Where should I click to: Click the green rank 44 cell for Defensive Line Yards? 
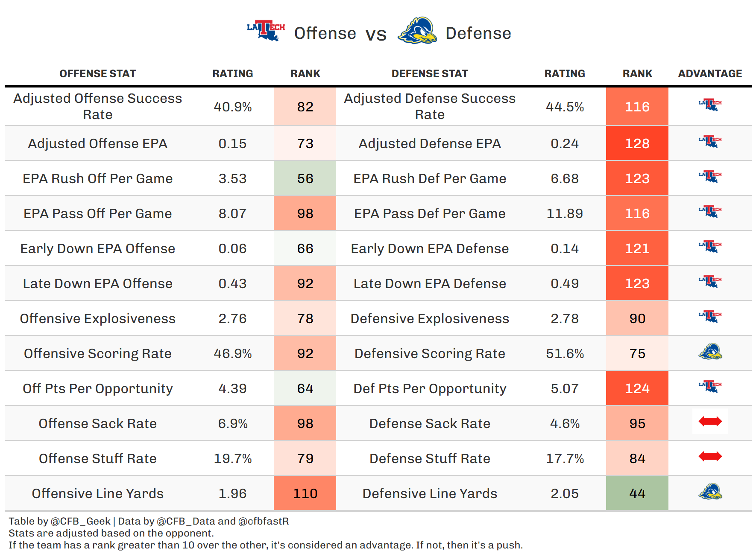click(637, 493)
